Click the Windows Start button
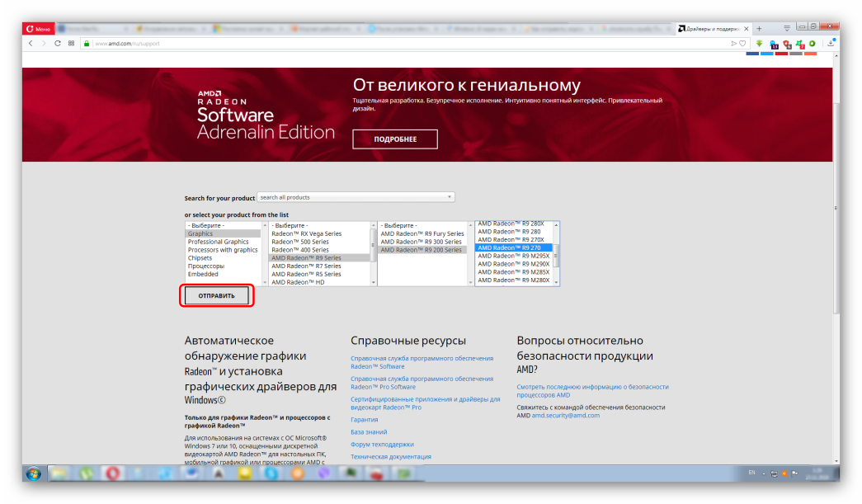The image size is (862, 504). click(34, 473)
